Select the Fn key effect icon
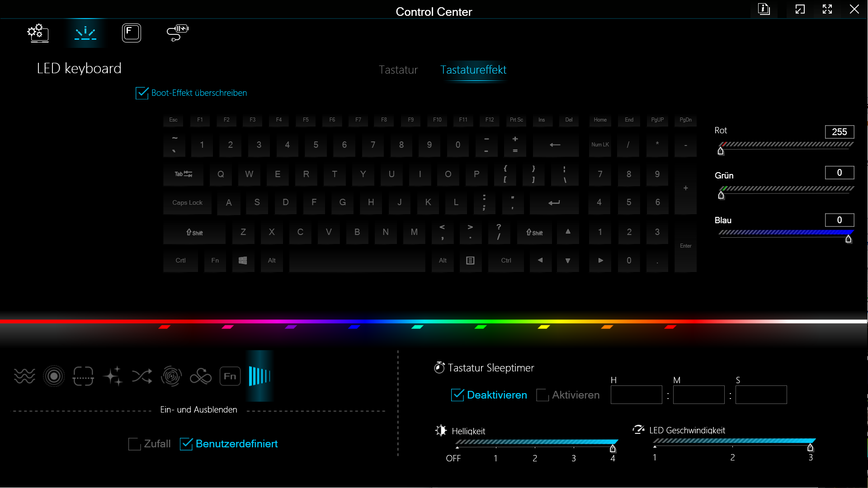 coord(230,376)
